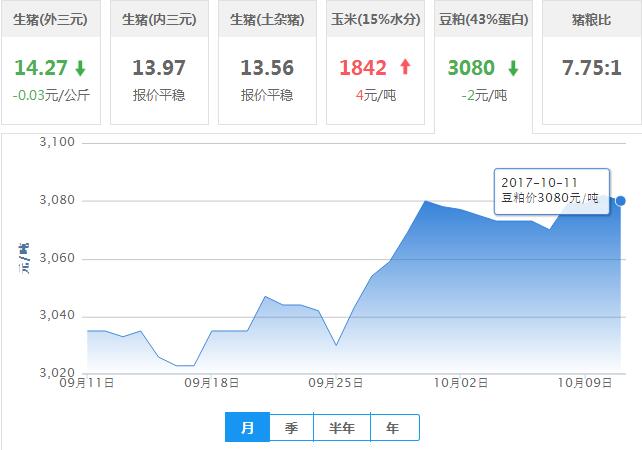Image resolution: width=642 pixels, height=450 pixels.
Task: Click the 元/吨 y-axis title
Action: [x=24, y=259]
